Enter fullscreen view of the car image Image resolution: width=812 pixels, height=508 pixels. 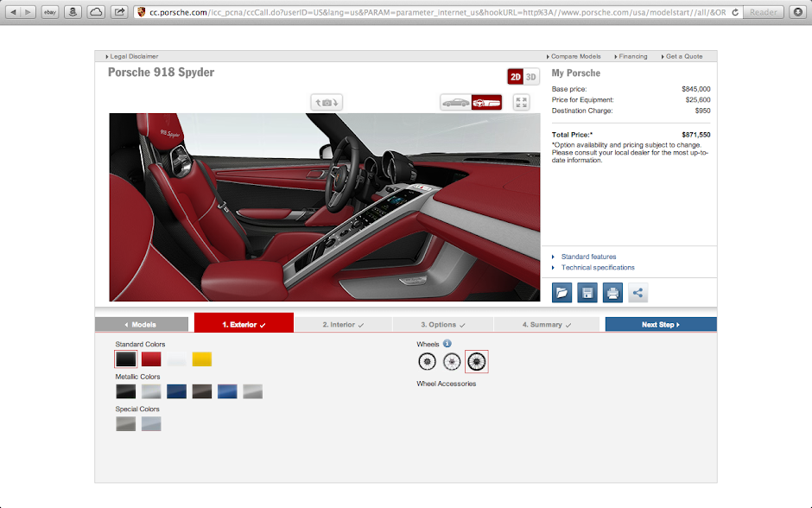(x=521, y=103)
